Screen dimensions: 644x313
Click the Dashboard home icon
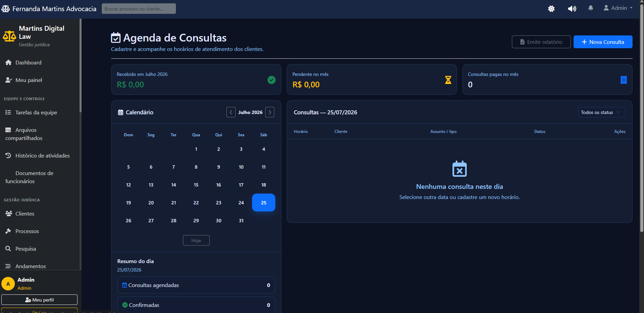point(8,62)
